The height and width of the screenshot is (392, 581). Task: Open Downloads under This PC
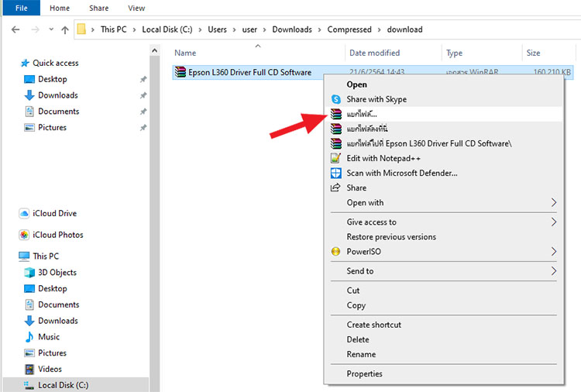tap(58, 321)
